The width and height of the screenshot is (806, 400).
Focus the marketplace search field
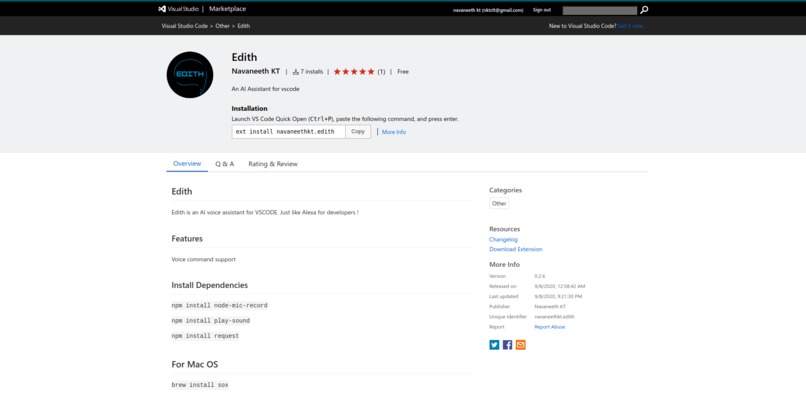point(599,10)
